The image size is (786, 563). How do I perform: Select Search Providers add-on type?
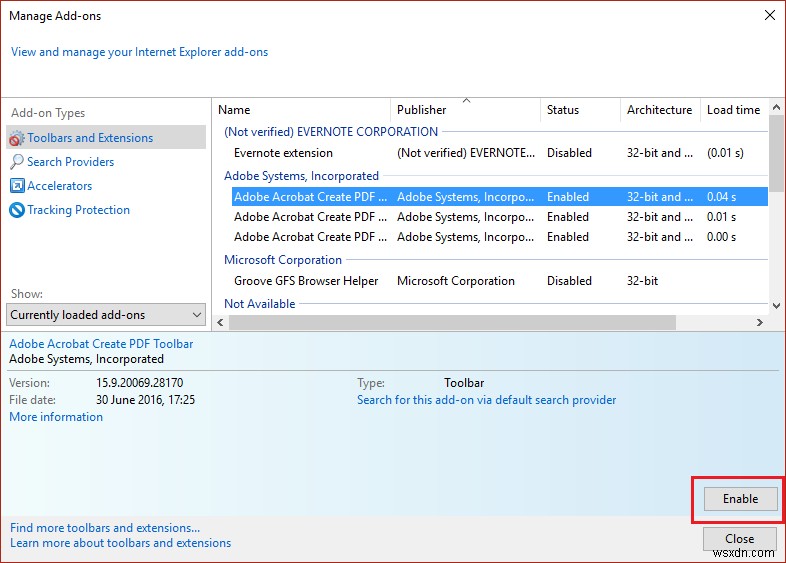click(106, 162)
